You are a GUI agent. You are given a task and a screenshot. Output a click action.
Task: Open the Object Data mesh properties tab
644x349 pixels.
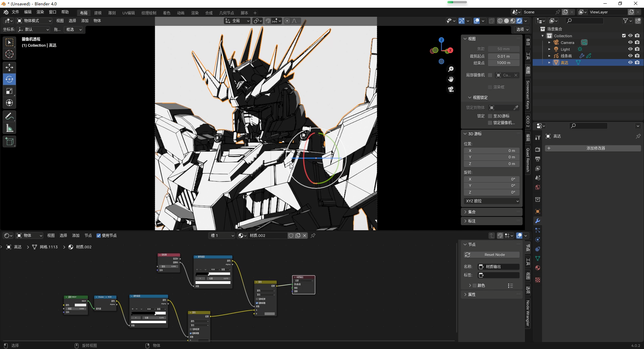[538, 258]
